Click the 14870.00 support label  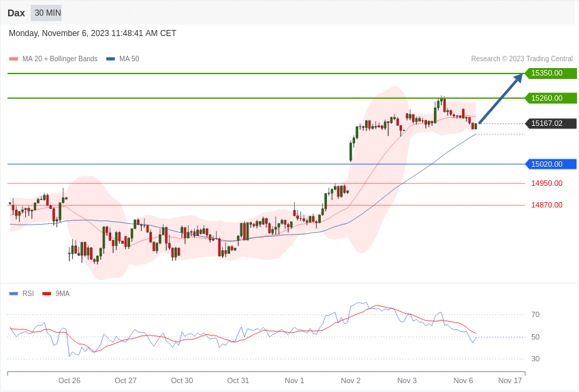(547, 205)
